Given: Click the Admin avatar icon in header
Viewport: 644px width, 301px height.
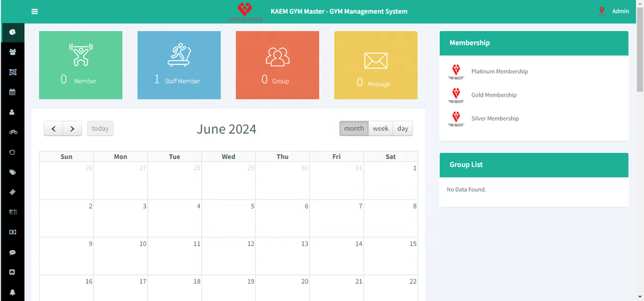Looking at the screenshot, I should pyautogui.click(x=602, y=11).
